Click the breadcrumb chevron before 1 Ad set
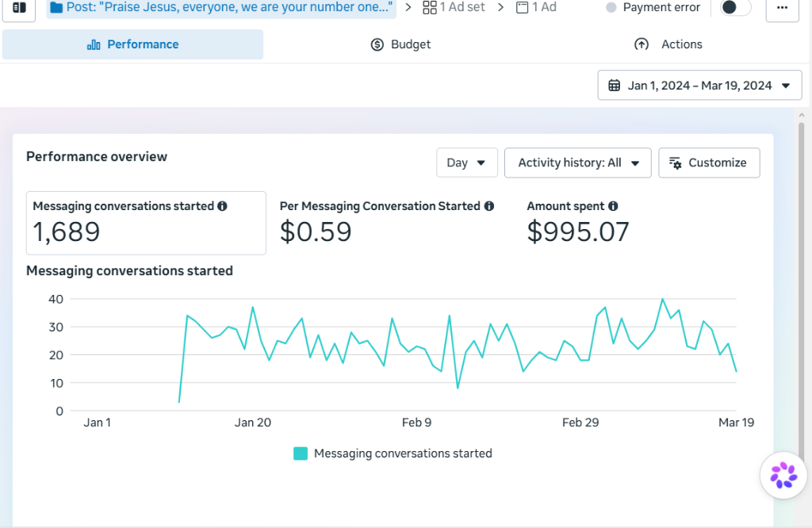The image size is (812, 528). 408,7
